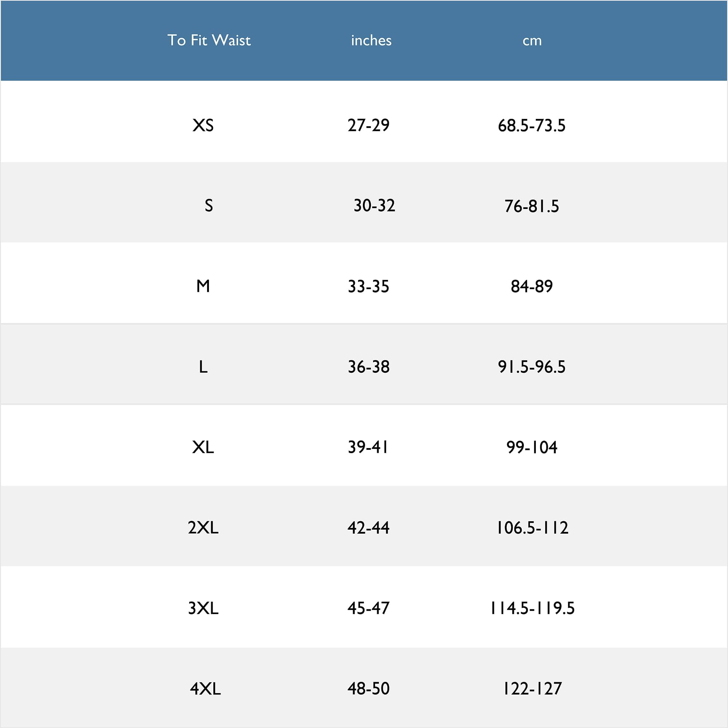The width and height of the screenshot is (728, 728).
Task: Select the 68.5-73.5 cm value
Action: [532, 126]
